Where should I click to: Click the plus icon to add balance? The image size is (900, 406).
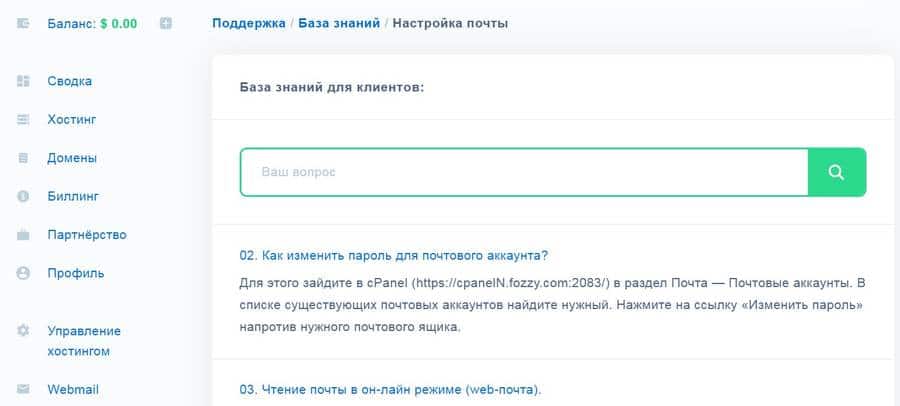(x=166, y=24)
